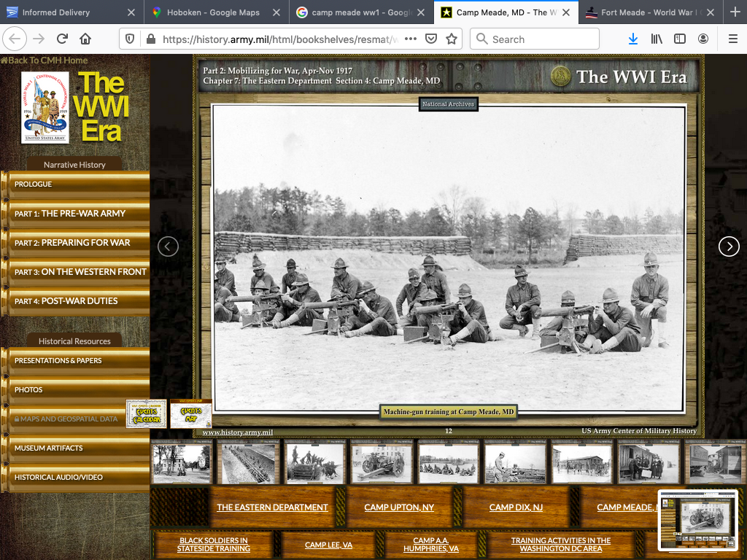Click the Search input field
747x560 pixels.
(540, 39)
